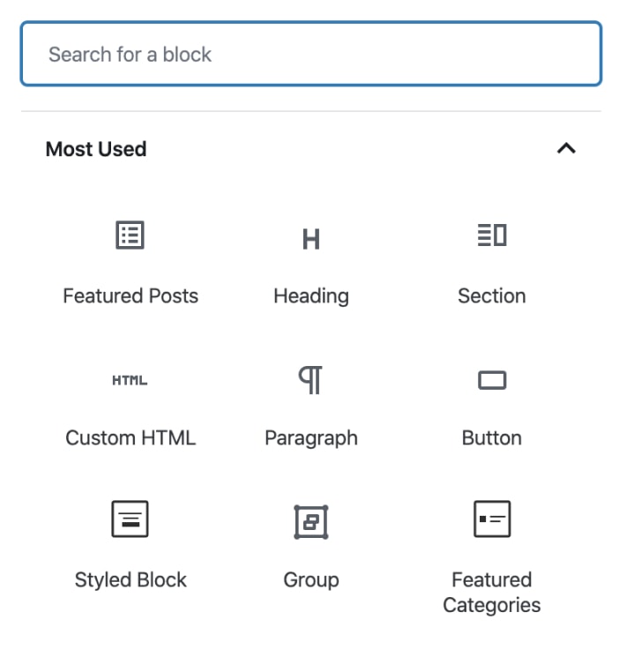Click the Most Used section title

[x=96, y=149]
